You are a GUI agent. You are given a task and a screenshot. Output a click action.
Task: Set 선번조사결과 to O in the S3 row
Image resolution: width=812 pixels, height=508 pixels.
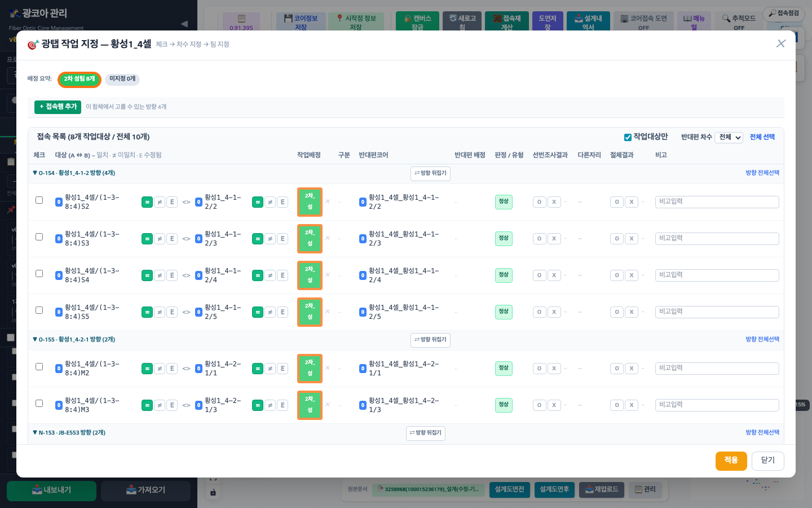pos(539,239)
